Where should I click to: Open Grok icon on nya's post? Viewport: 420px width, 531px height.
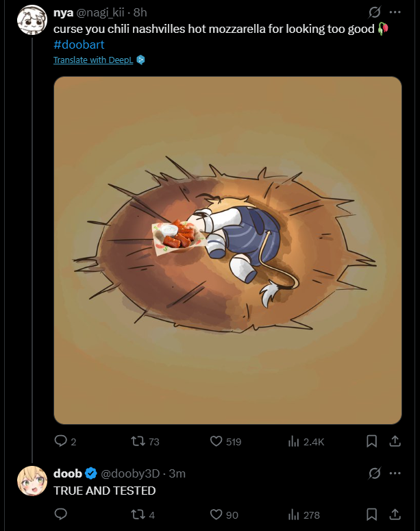(x=375, y=12)
